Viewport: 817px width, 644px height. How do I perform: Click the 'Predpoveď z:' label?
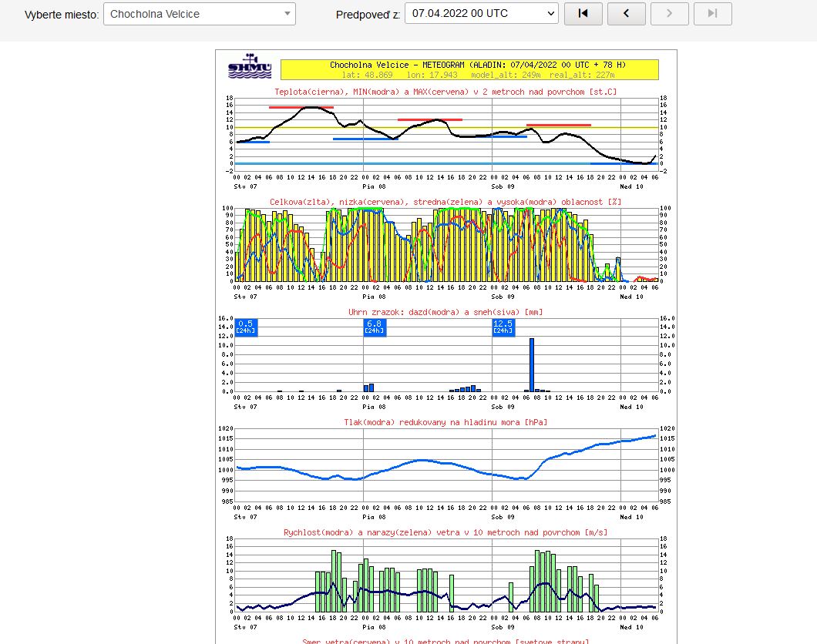tap(368, 15)
